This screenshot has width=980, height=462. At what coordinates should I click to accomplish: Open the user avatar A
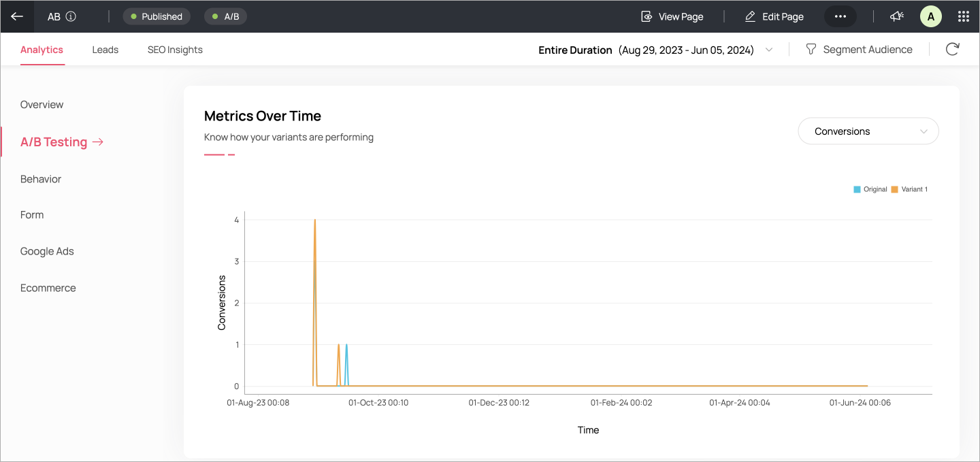click(931, 16)
